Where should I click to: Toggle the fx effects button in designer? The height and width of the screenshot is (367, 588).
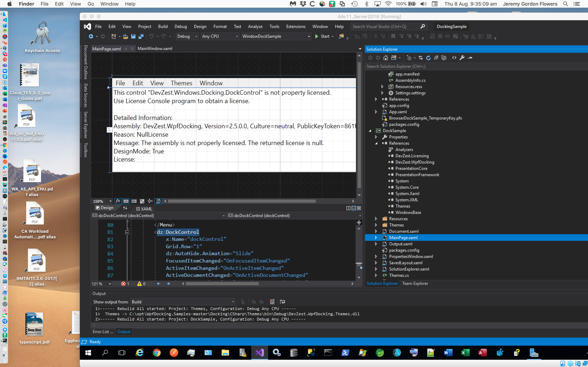pos(118,201)
